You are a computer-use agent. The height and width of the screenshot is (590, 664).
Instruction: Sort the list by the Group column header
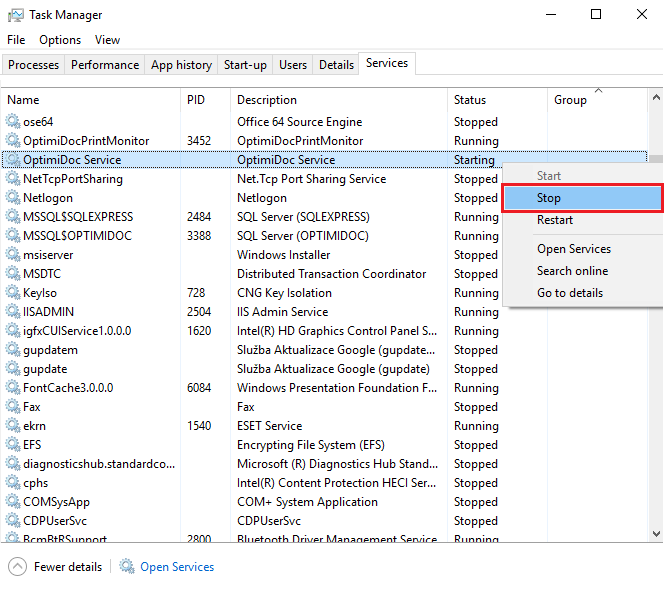(x=571, y=100)
